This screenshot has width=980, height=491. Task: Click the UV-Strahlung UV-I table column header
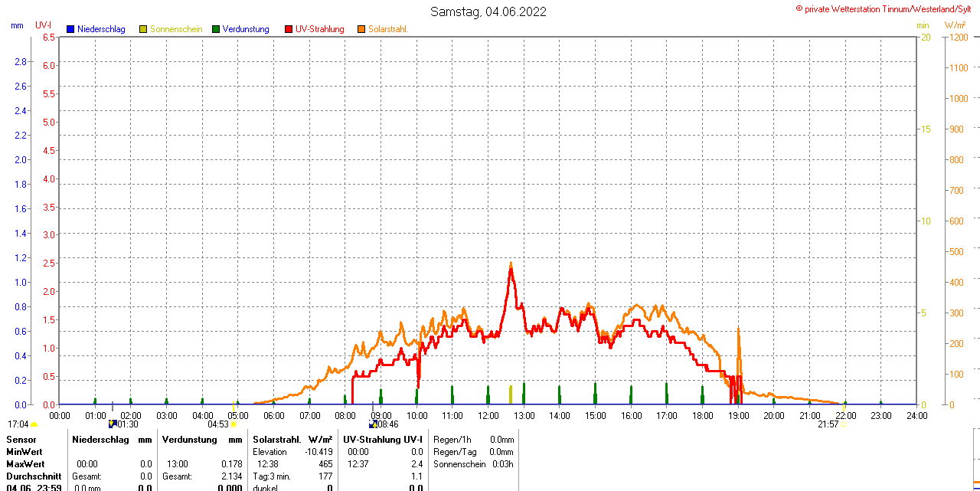(383, 440)
